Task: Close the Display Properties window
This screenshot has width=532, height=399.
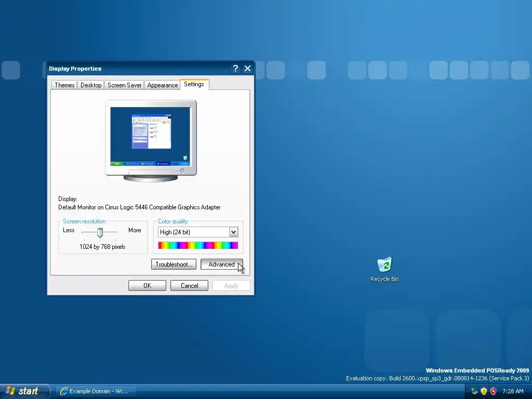Action: [248, 69]
